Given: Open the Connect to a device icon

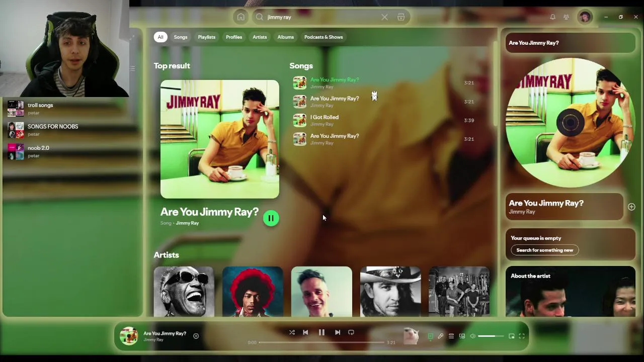Looking at the screenshot, I should pyautogui.click(x=462, y=336).
